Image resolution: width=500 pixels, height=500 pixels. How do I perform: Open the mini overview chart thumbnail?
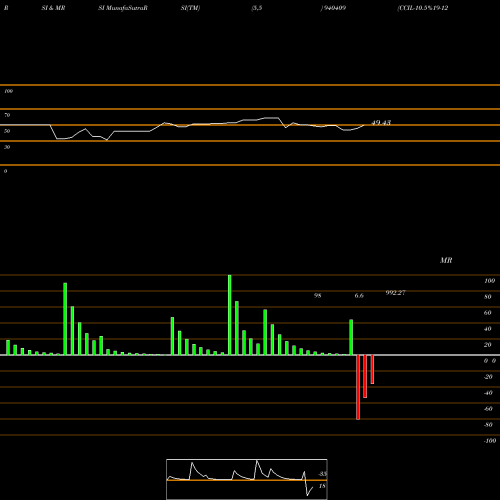point(247,479)
